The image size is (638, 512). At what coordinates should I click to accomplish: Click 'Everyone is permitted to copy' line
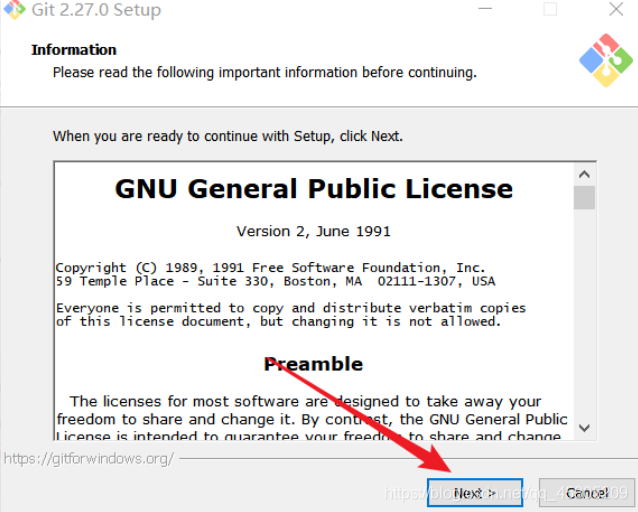point(291,308)
